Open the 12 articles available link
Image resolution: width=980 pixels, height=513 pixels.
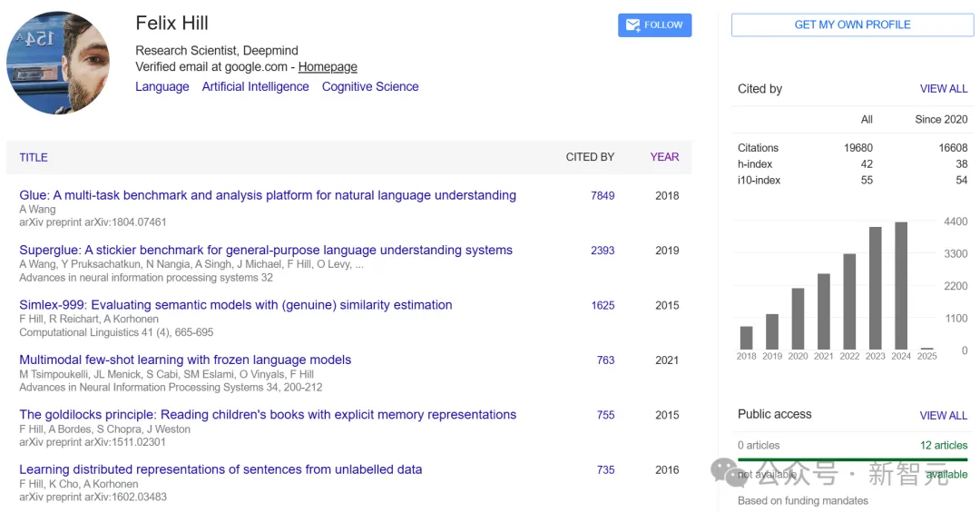click(x=944, y=445)
